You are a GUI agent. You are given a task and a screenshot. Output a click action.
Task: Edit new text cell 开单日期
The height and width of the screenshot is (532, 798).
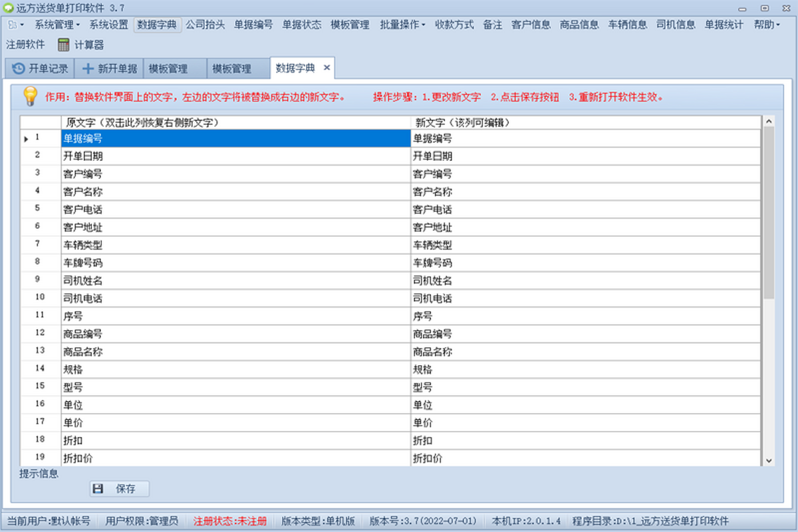tap(586, 156)
